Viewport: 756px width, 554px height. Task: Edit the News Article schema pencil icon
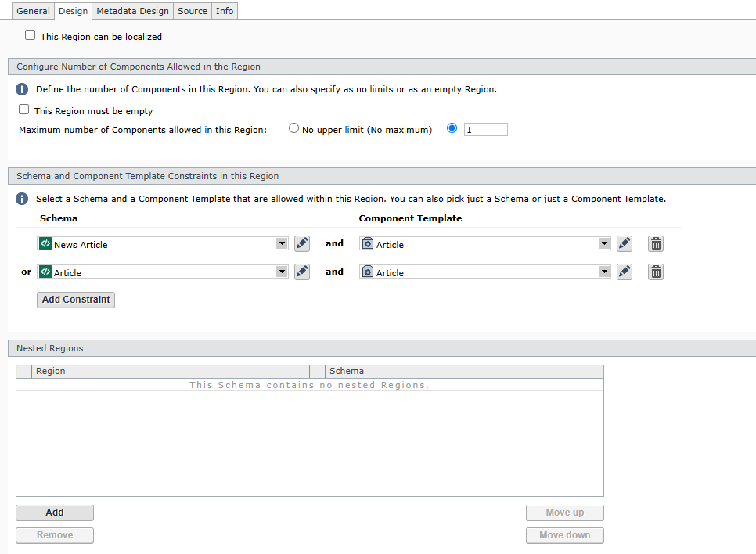[302, 244]
